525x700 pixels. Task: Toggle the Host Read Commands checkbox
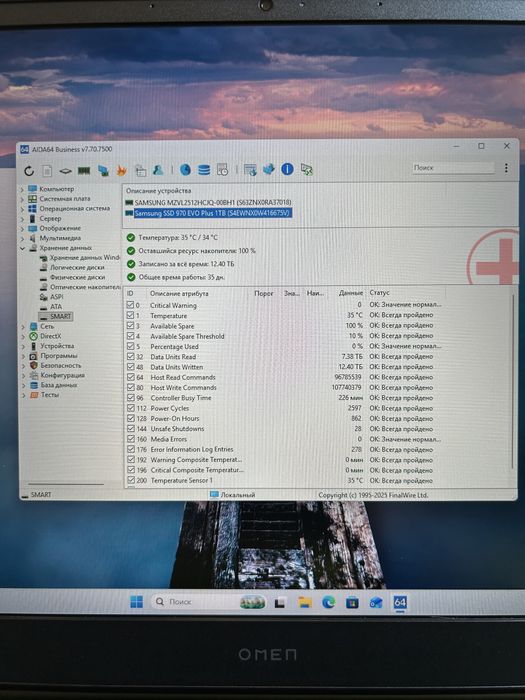tap(130, 377)
